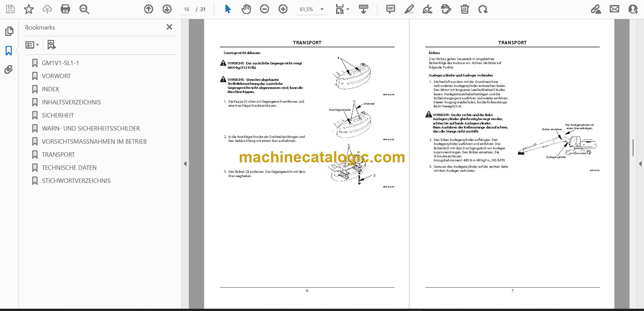Select the Hand pan tool
Image resolution: width=644 pixels, height=311 pixels.
pos(246,9)
